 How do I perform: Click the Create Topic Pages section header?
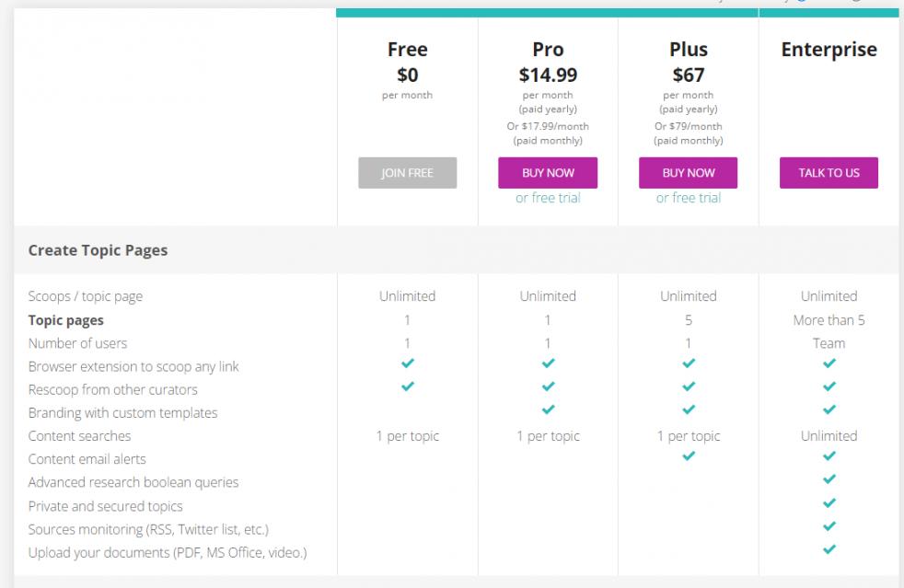(x=98, y=250)
